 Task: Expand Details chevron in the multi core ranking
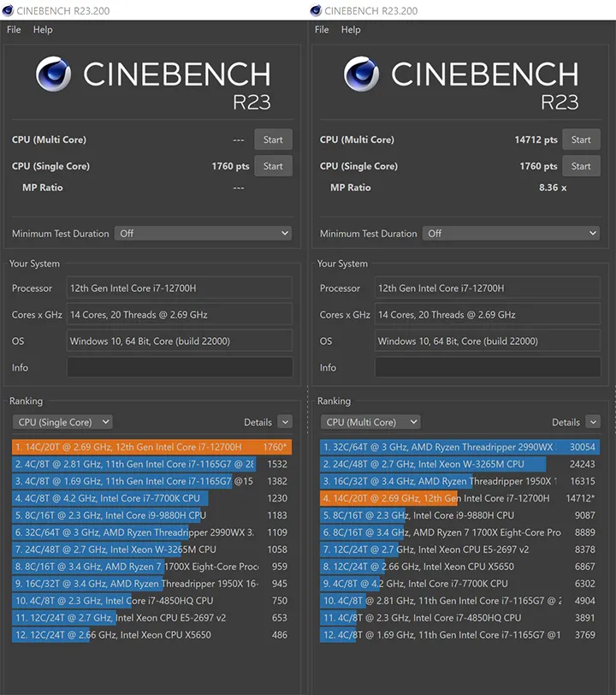coord(592,422)
